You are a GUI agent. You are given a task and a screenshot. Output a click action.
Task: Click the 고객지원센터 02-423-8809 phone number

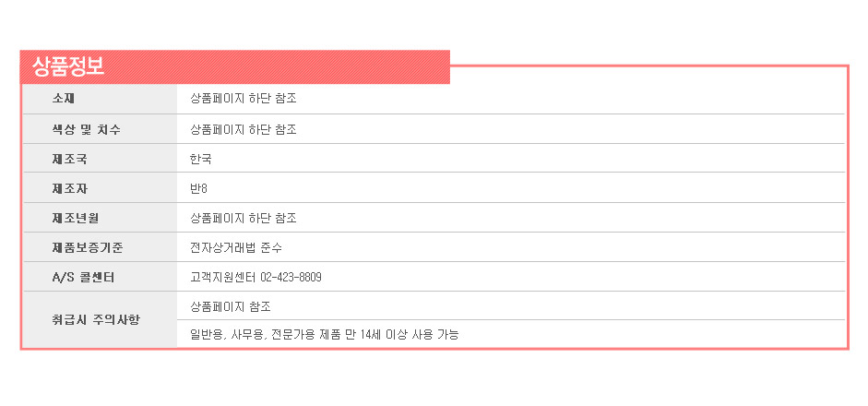pos(256,277)
